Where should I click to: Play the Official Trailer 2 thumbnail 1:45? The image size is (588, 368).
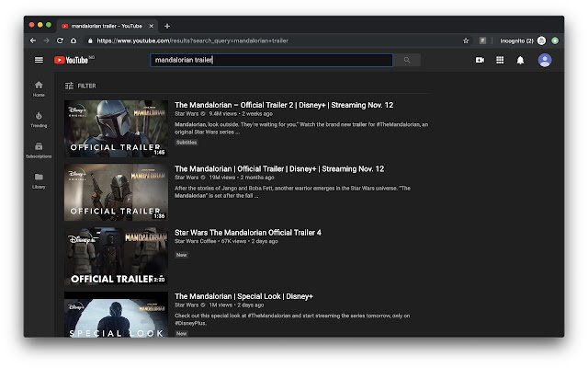116,128
